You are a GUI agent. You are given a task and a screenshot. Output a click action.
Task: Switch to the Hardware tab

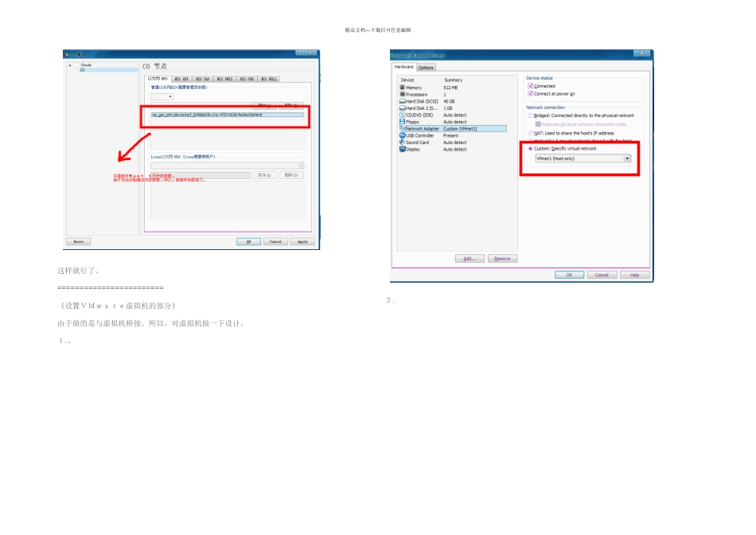(x=403, y=67)
